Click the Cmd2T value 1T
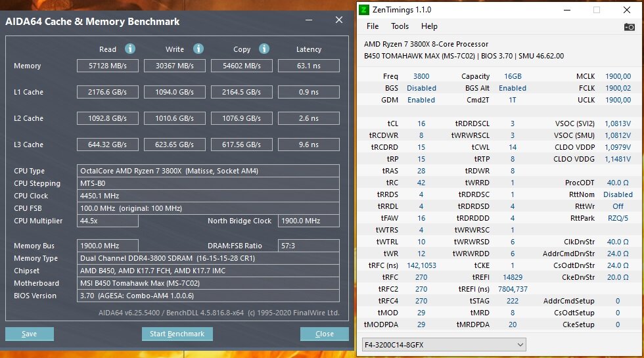The height and width of the screenshot is (358, 644). pyautogui.click(x=513, y=100)
